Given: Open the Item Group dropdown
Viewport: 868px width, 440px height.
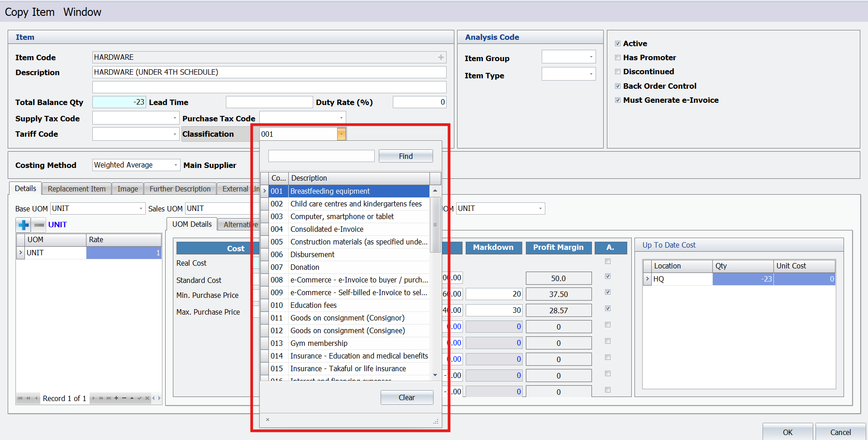Looking at the screenshot, I should pos(591,57).
